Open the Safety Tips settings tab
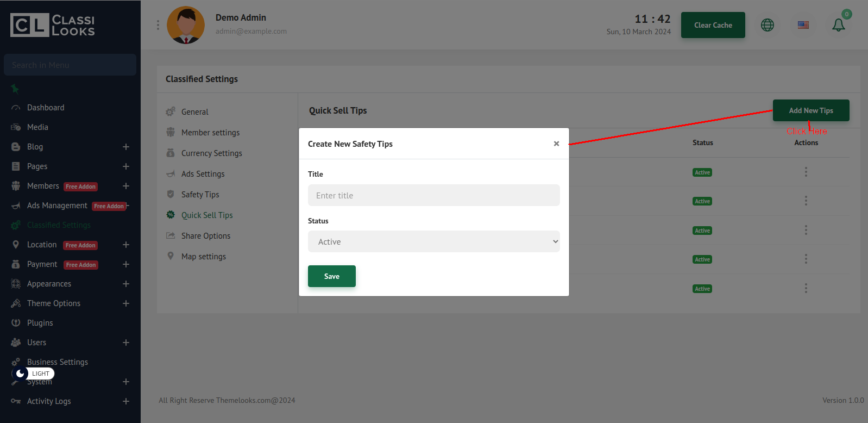Screen dimensions: 868x423 pyautogui.click(x=200, y=195)
